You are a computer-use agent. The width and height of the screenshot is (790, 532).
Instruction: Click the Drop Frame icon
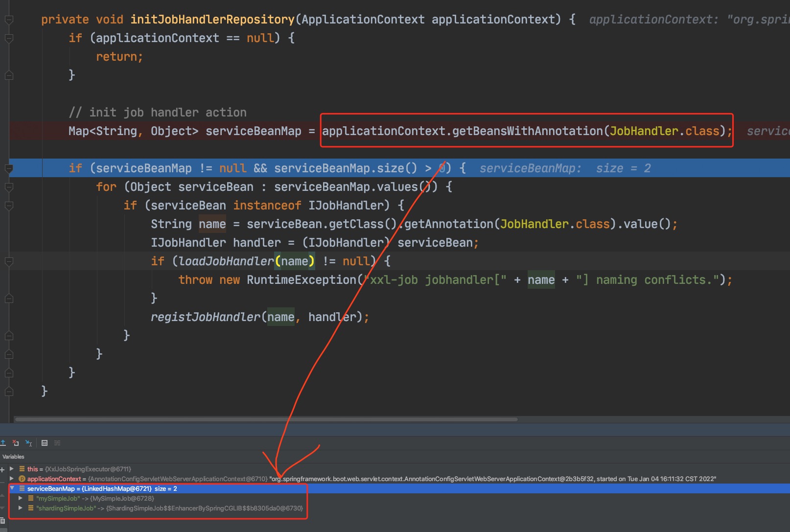[x=16, y=443]
